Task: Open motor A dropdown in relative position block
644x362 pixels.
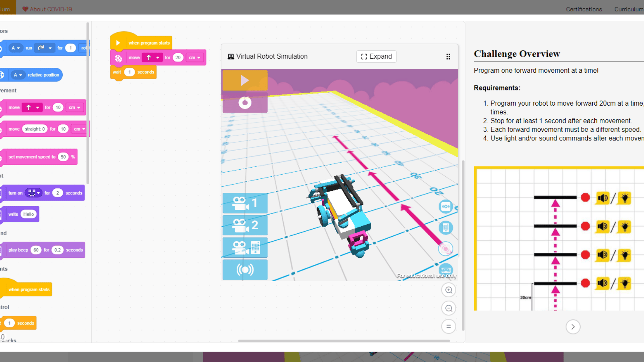Action: (18, 75)
